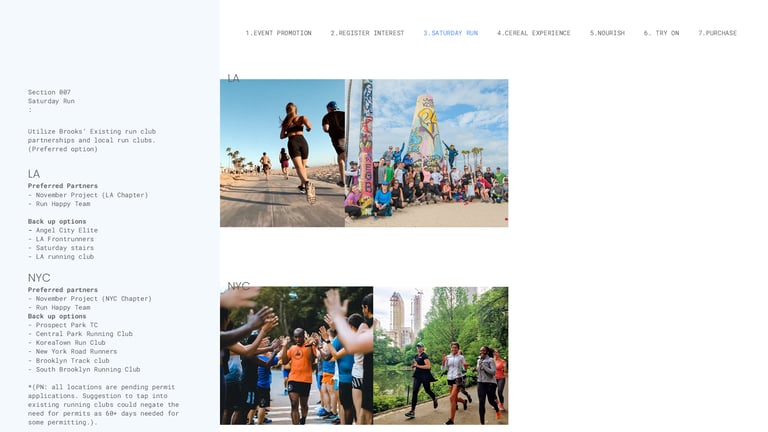Open the 1.Event Promotion section tab
Image resolution: width=768 pixels, height=432 pixels.
278,33
